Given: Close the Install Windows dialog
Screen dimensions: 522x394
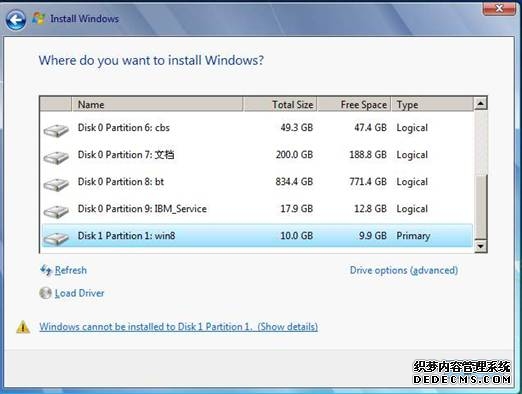Looking at the screenshot, I should [x=499, y=8].
